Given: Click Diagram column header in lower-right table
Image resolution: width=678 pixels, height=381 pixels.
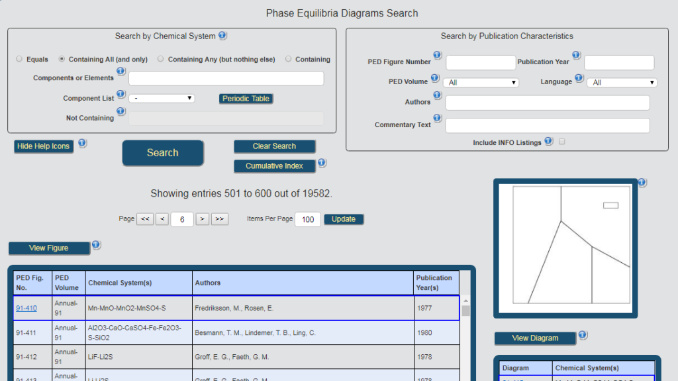Looking at the screenshot, I should pyautogui.click(x=526, y=368).
